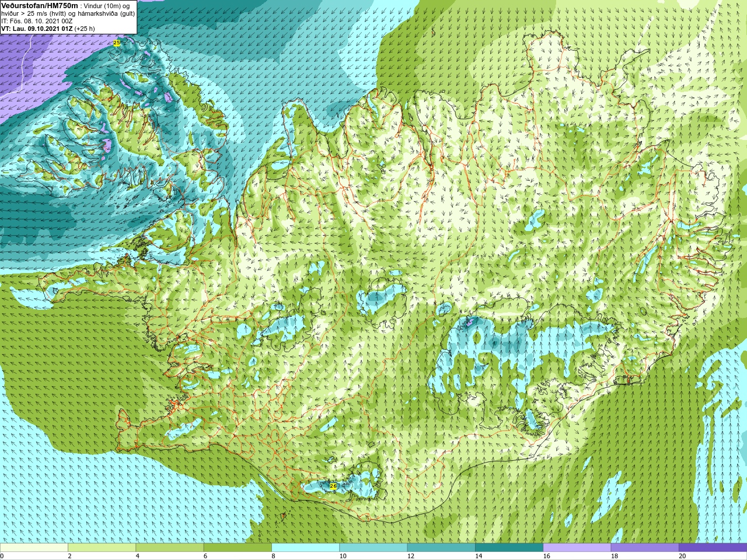Image resolution: width=747 pixels, height=560 pixels.
Task: Click the valid time 'VT: Lau. 09.10.2021 01Z'
Action: pyautogui.click(x=36, y=29)
